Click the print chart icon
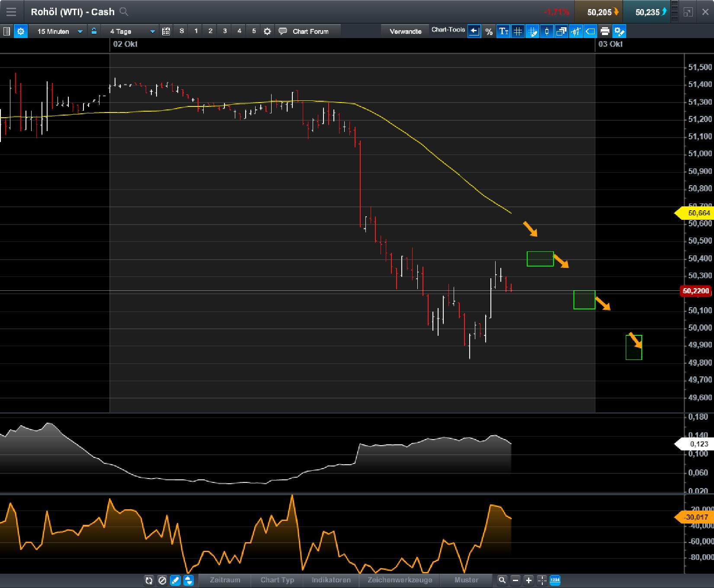Viewport: 714px width, 588px height. [605, 31]
